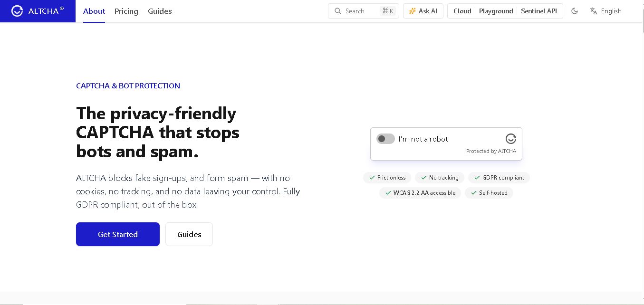This screenshot has height=305, width=644.
Task: Open the Sentinel API link
Action: (539, 11)
